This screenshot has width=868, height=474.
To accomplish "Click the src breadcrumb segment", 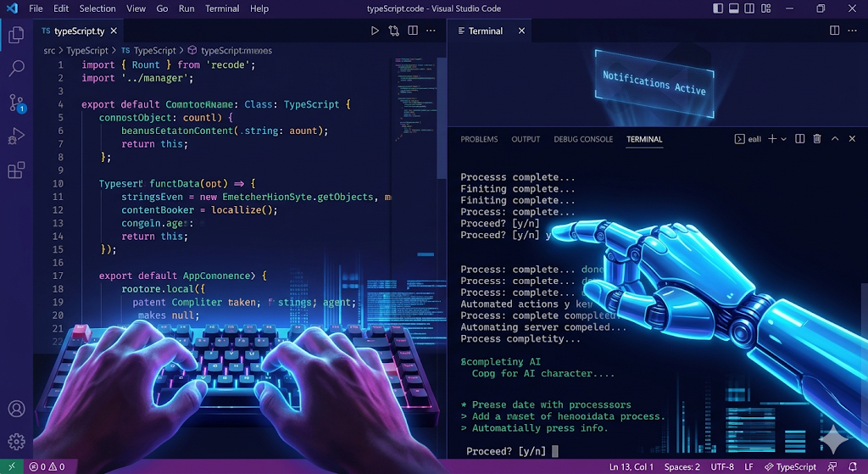I will point(49,50).
